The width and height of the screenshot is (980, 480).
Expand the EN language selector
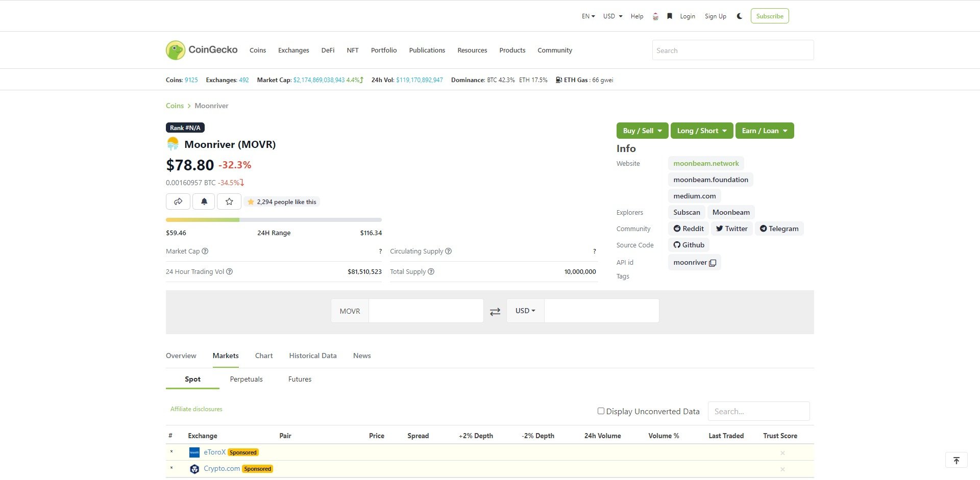[588, 16]
